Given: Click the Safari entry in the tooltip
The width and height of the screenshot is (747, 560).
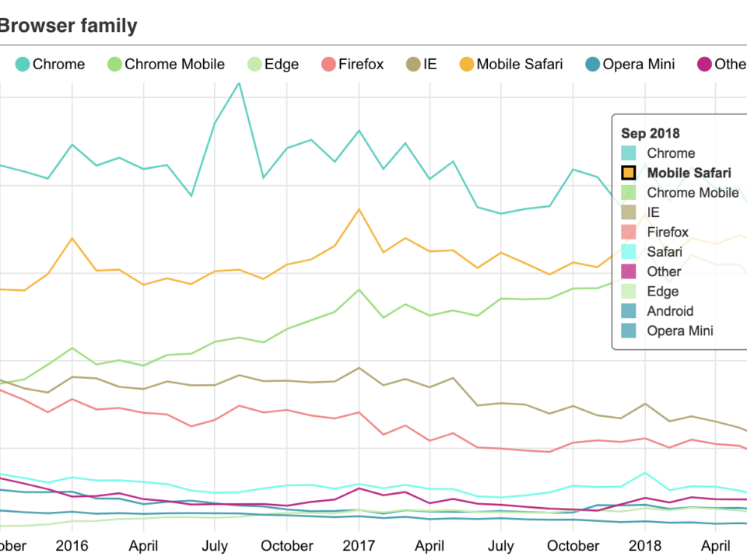Looking at the screenshot, I should (x=664, y=252).
